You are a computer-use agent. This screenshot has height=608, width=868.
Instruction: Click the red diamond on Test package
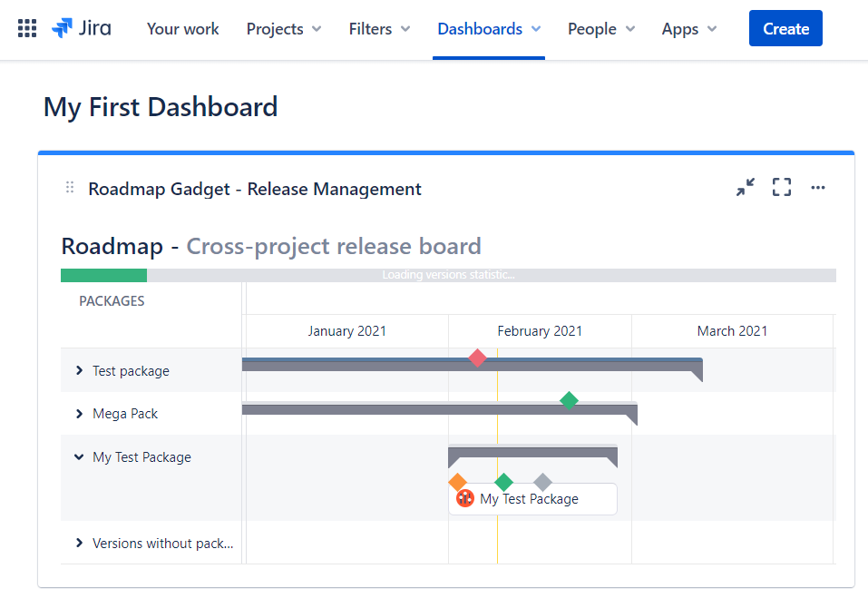[477, 358]
